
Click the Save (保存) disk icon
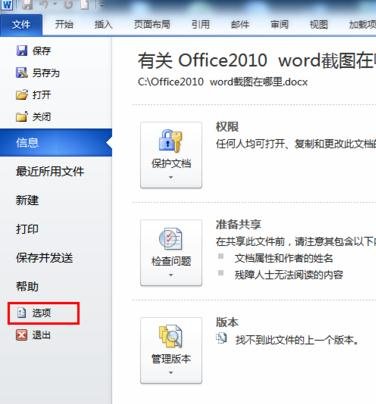tap(22, 51)
